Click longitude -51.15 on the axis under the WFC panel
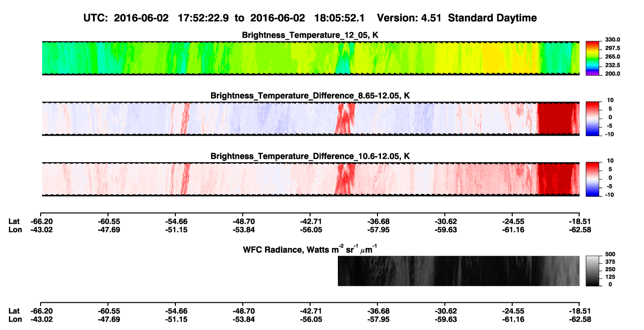The width and height of the screenshot is (644, 330). point(175,320)
